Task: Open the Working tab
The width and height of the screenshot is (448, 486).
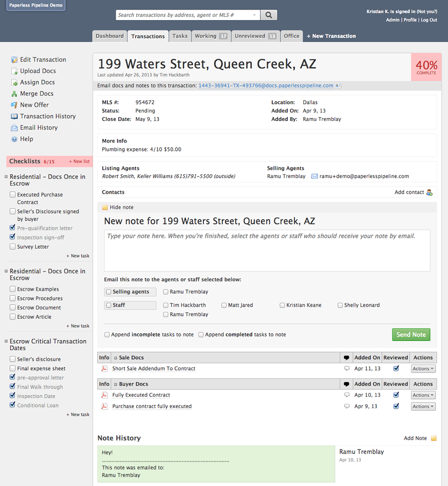Action: (211, 36)
